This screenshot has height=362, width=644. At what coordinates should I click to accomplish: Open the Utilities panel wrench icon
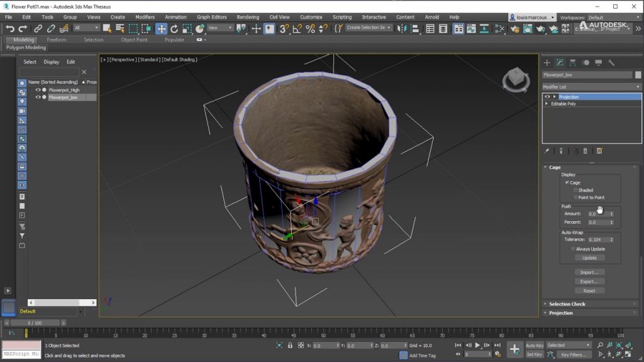[x=611, y=62]
